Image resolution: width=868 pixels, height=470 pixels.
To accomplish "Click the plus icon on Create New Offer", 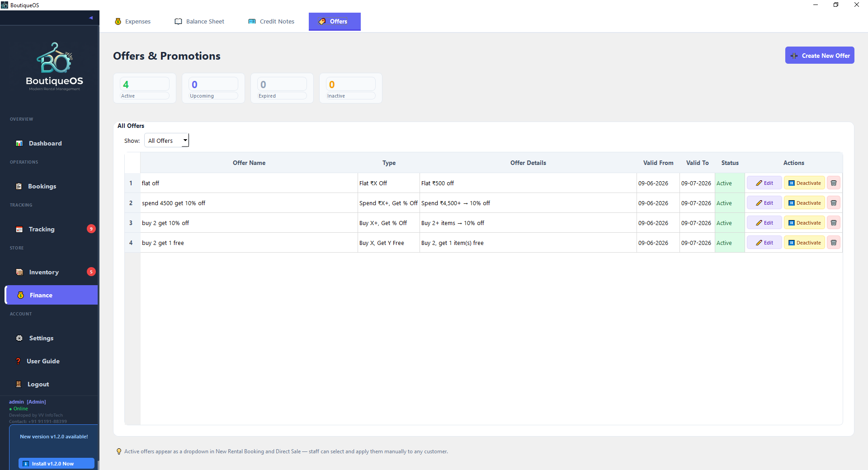I will (x=794, y=56).
